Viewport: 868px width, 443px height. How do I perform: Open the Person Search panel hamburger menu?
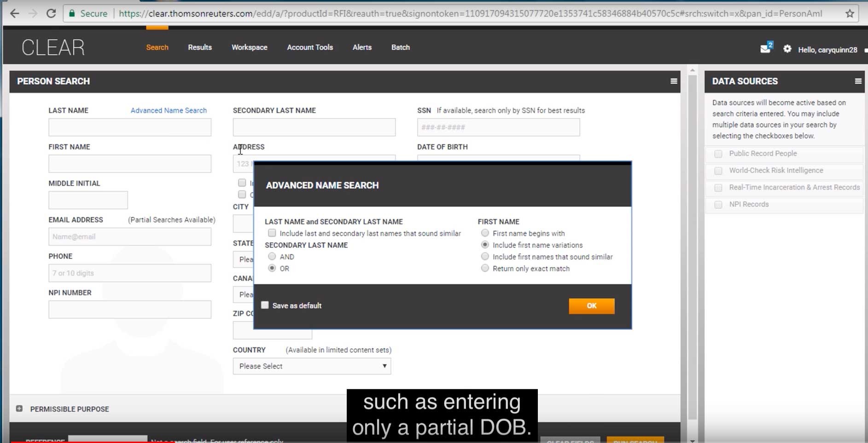674,81
